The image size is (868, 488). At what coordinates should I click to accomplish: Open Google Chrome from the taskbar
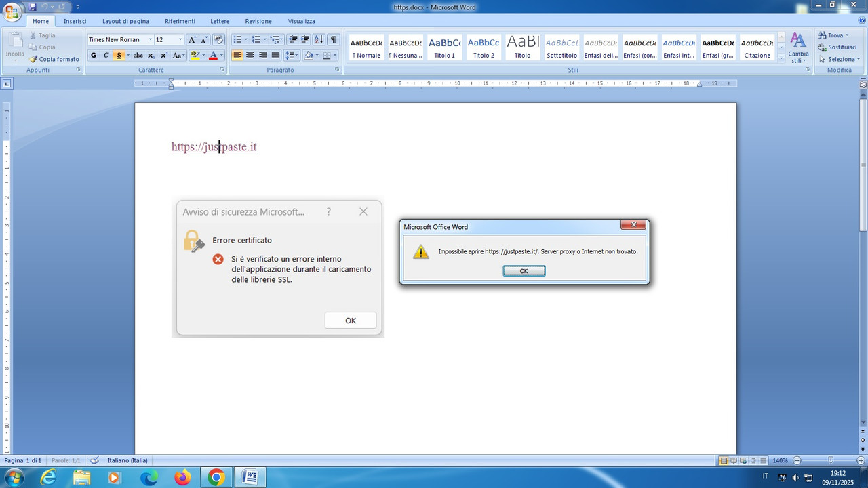pyautogui.click(x=216, y=478)
